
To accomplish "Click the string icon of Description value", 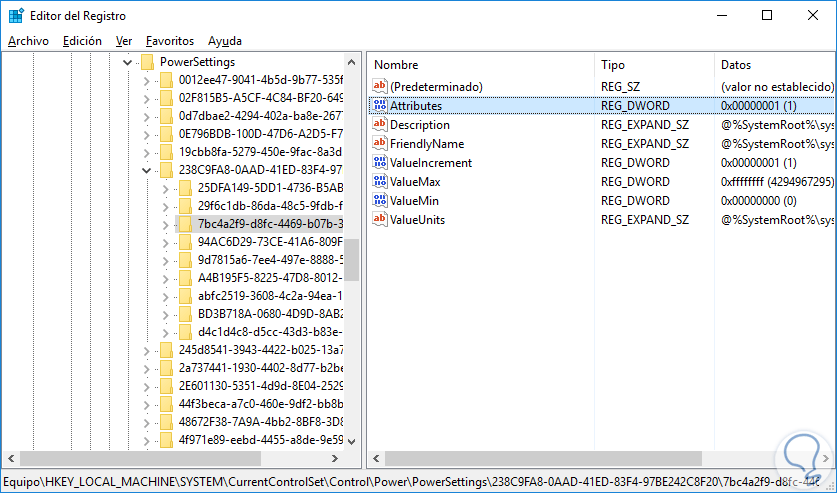I will point(380,124).
